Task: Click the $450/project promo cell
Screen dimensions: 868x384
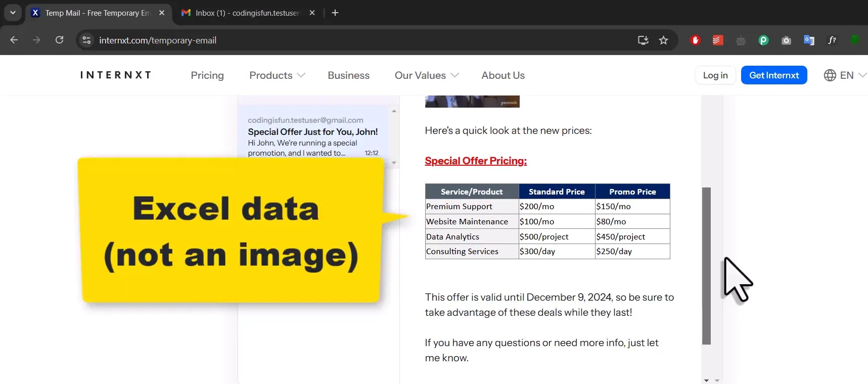Action: point(632,236)
